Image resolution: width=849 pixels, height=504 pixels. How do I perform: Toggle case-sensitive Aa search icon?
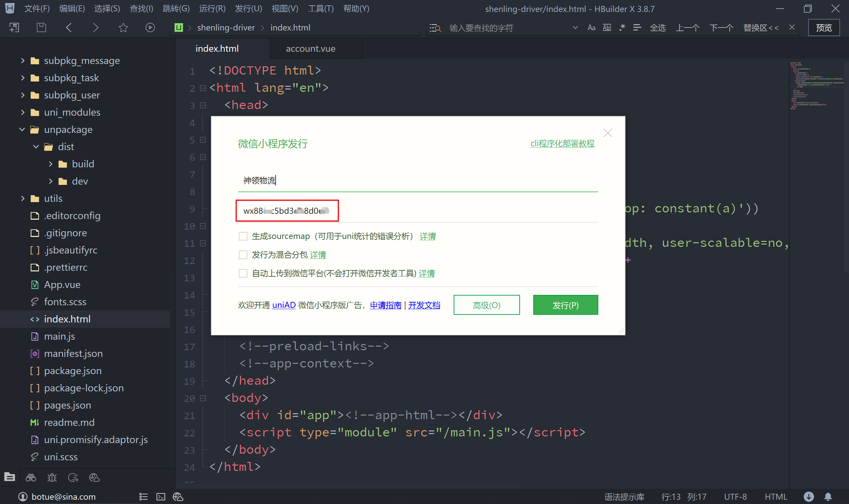[x=591, y=28]
